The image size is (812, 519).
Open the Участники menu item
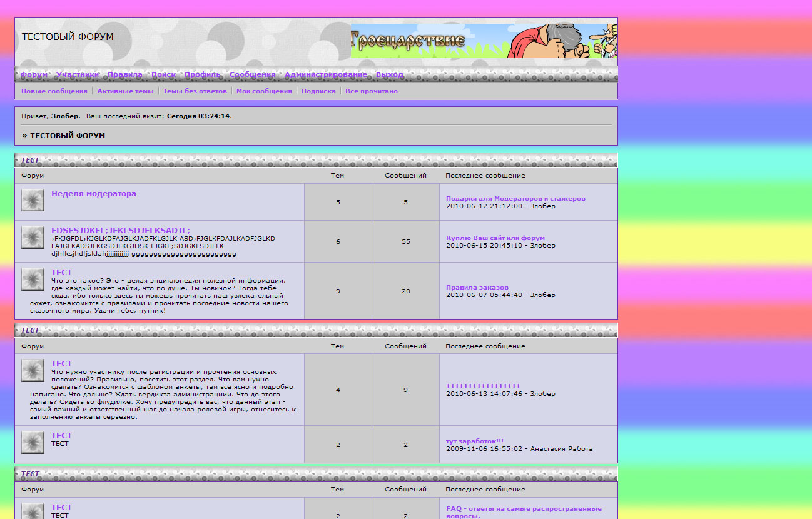[78, 74]
